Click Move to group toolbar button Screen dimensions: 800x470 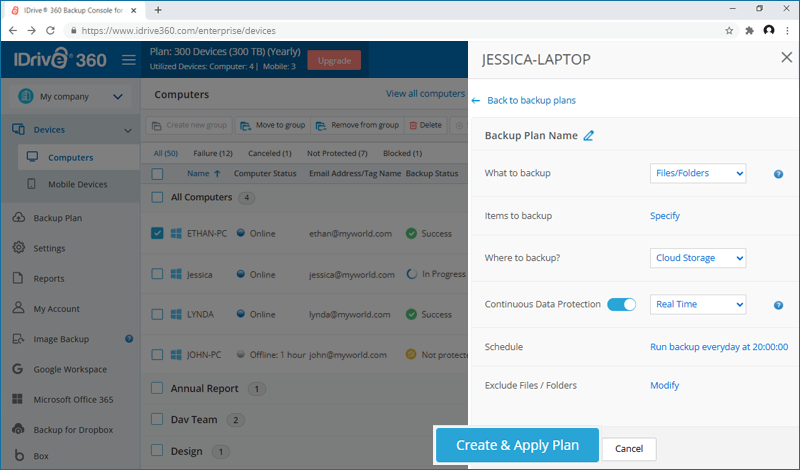(x=272, y=125)
